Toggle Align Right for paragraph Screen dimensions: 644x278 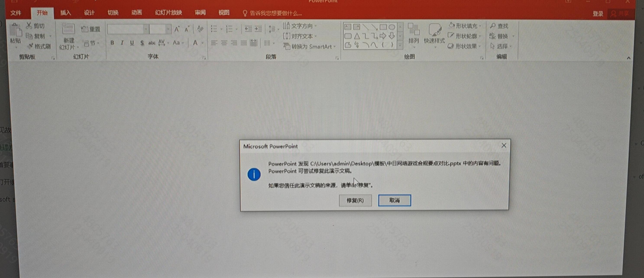coord(234,43)
